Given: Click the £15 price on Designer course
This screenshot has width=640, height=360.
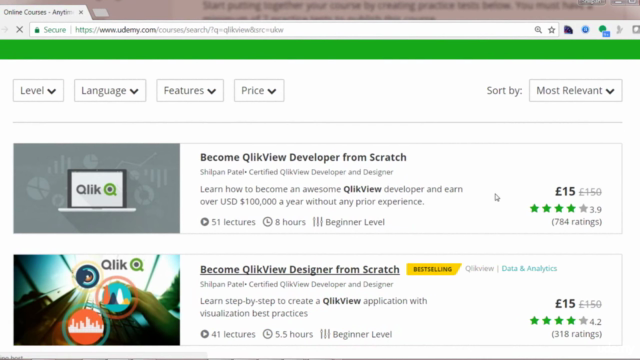Looking at the screenshot, I should (x=565, y=303).
